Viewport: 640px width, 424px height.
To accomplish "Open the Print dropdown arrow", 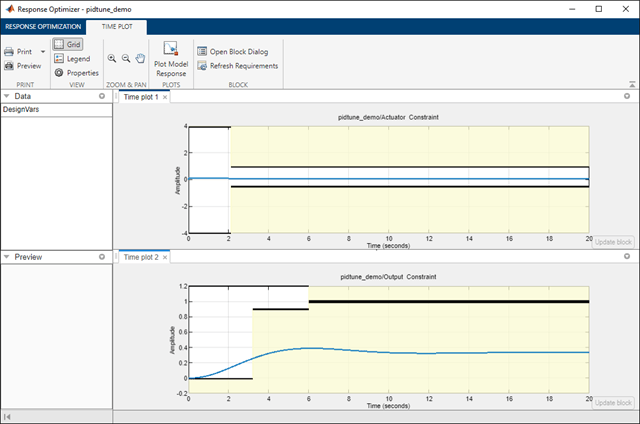I will tap(43, 51).
